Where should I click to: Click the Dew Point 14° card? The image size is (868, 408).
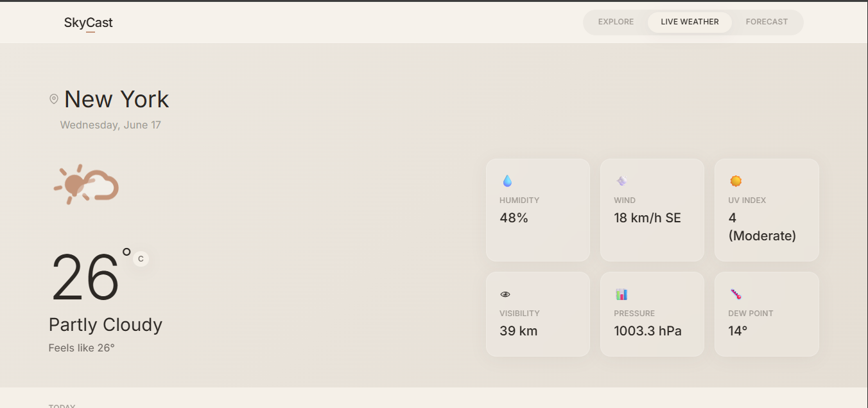click(767, 314)
